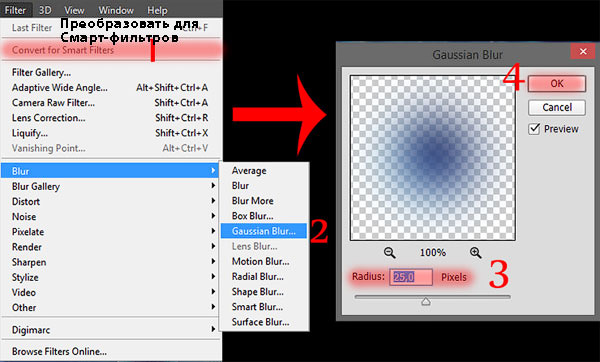Viewport: 600px width, 362px height.
Task: Select Radial Blur
Action: click(264, 277)
